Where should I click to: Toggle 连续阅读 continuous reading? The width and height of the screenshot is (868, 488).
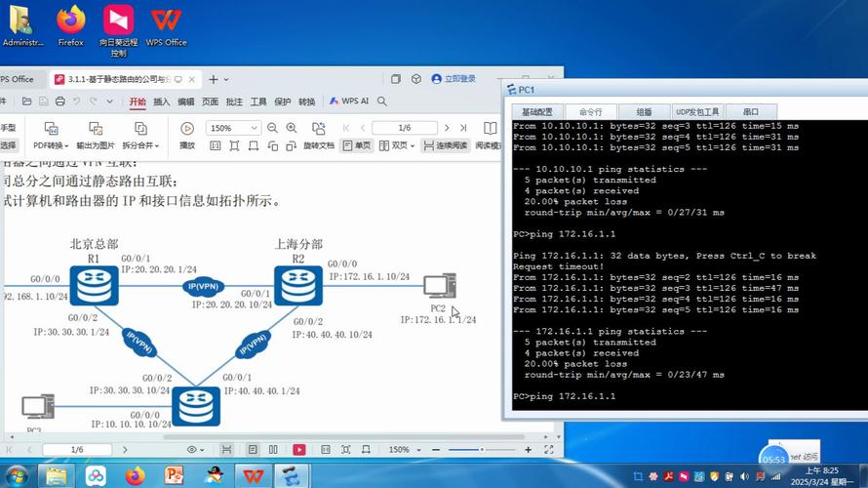(x=446, y=145)
